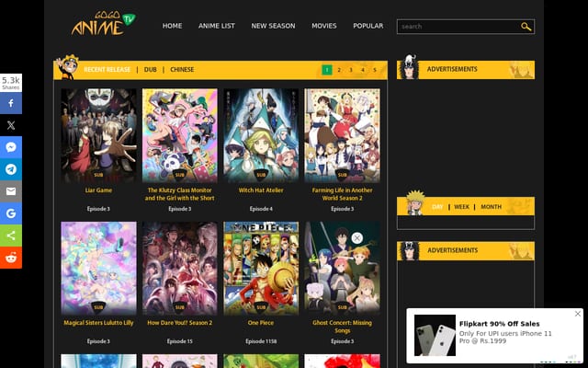Switch to the RECENT RELEASE tab

pos(107,70)
